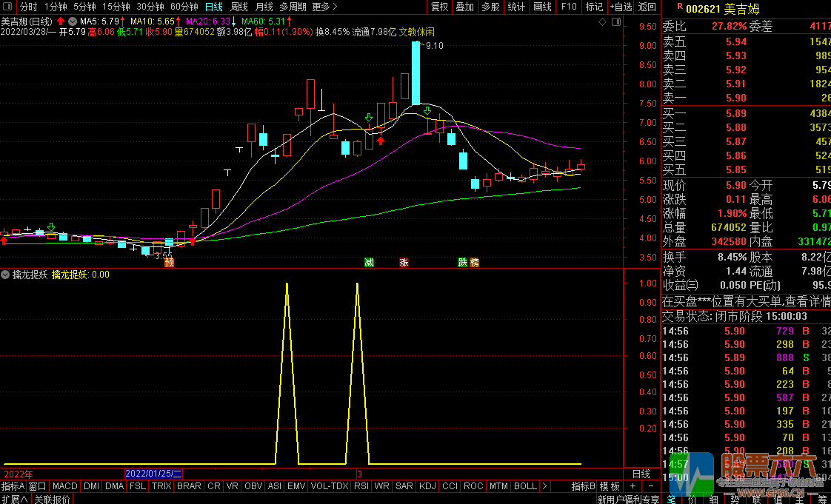The image size is (831, 504).
Task: Open the 画线 drawing tools
Action: point(542,7)
